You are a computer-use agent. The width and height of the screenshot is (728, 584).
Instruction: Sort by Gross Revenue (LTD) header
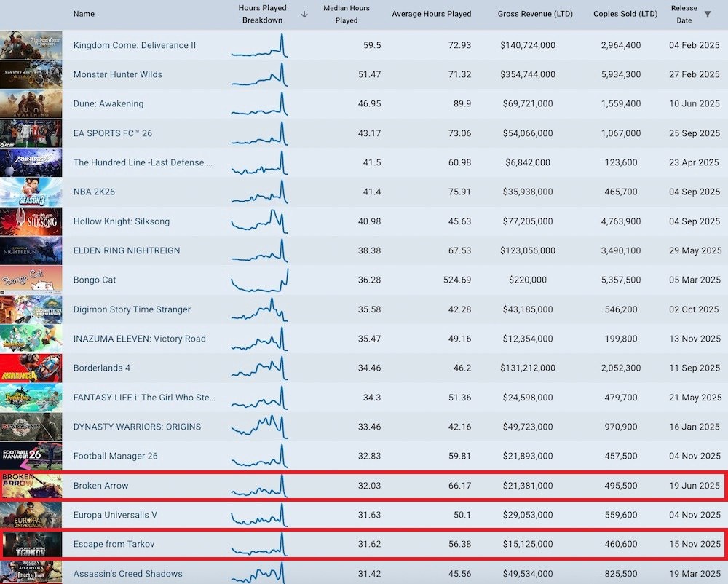point(535,14)
